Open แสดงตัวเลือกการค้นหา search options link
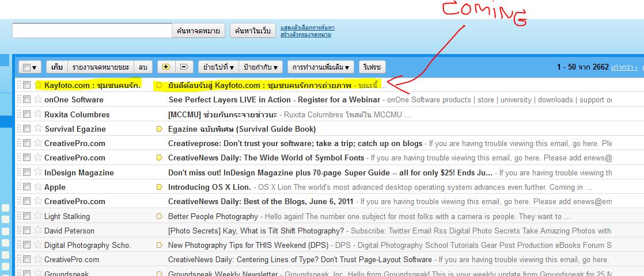This screenshot has width=644, height=276. (307, 28)
